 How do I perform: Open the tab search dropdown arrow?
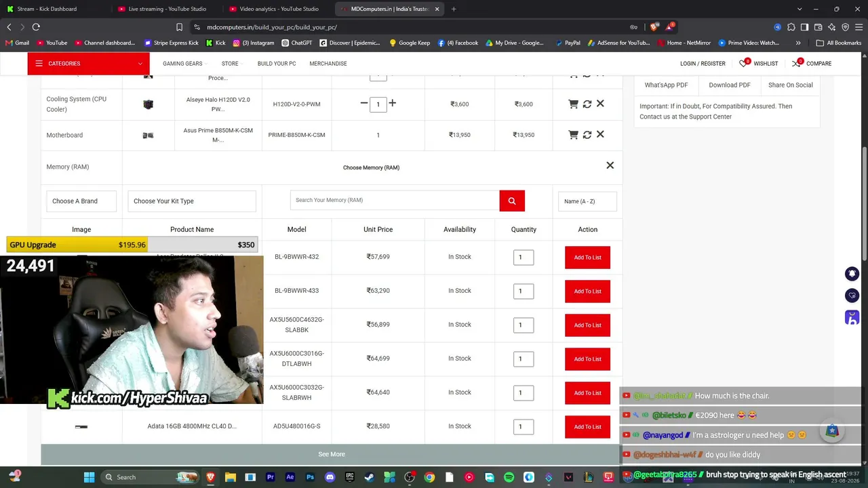(800, 9)
